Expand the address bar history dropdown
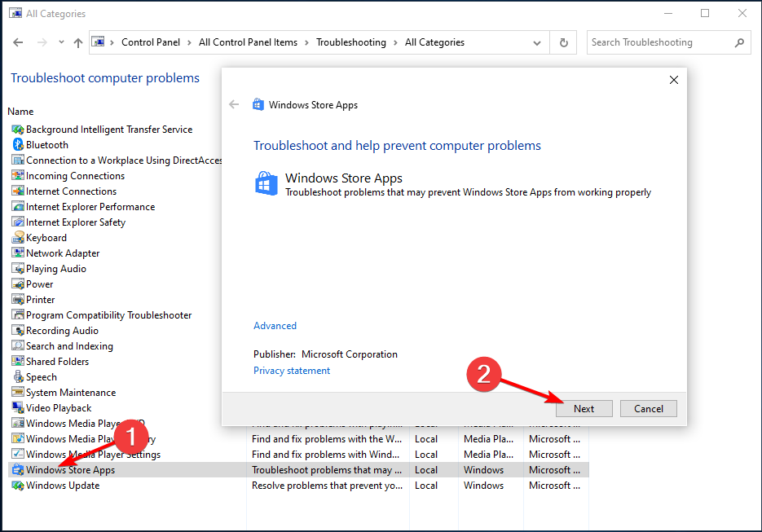This screenshot has width=762, height=532. pyautogui.click(x=537, y=42)
